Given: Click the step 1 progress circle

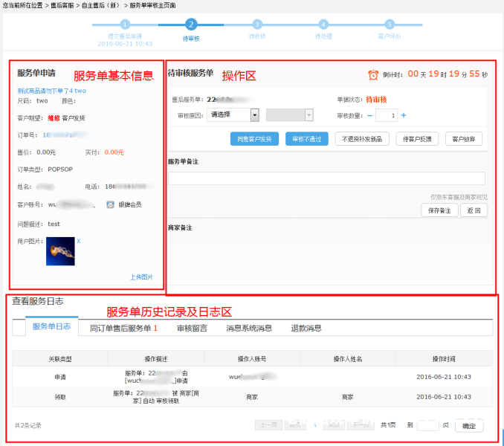Looking at the screenshot, I should [x=125, y=25].
